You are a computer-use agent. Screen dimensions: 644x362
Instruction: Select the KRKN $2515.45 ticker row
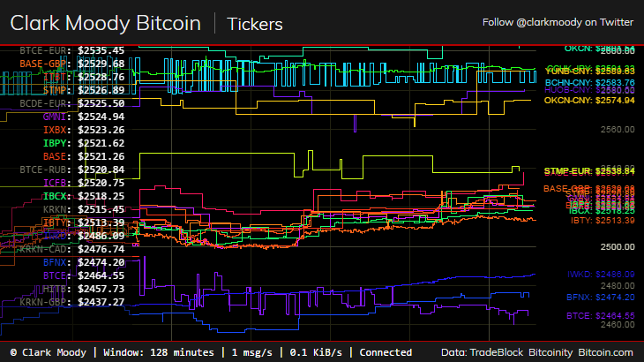(x=84, y=209)
